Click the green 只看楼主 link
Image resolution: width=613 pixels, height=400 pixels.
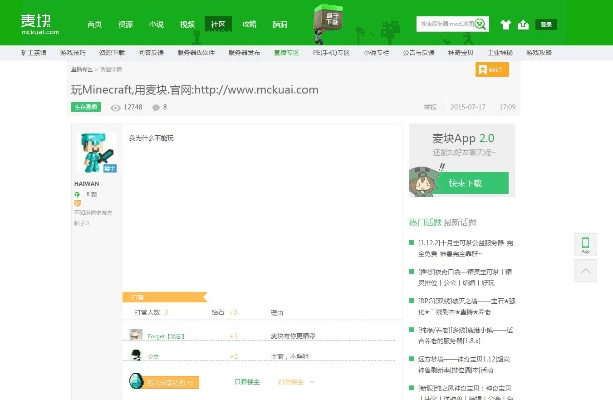click(247, 382)
